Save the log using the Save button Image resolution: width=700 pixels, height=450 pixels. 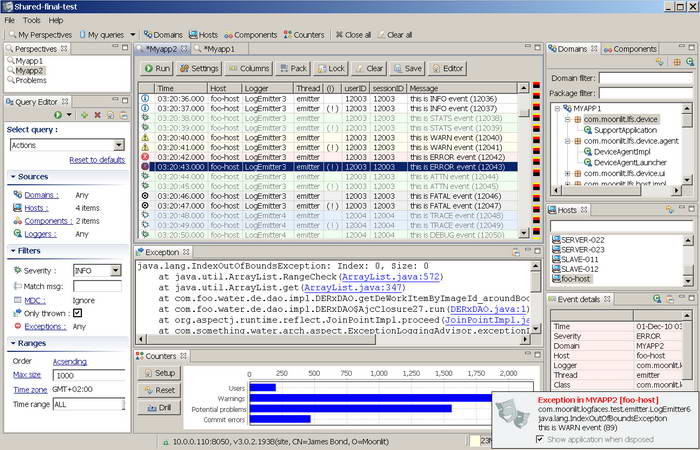pyautogui.click(x=407, y=68)
